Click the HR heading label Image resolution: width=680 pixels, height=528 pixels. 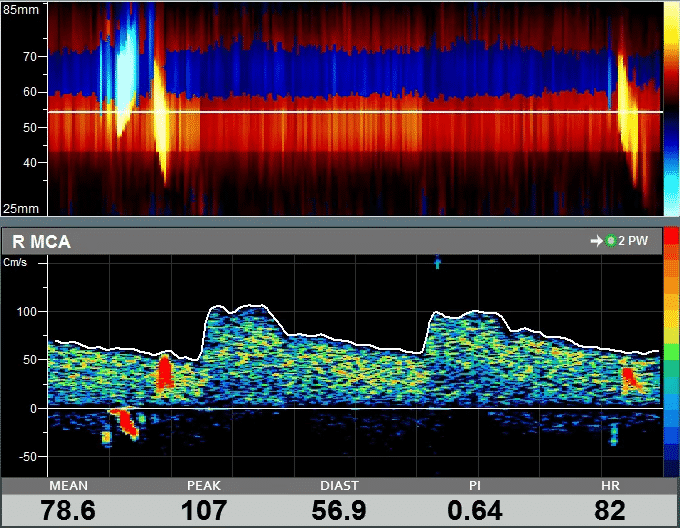point(610,486)
